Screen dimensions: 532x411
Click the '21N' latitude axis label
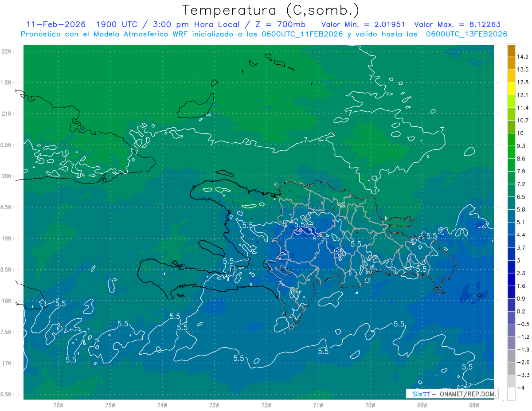[7, 114]
